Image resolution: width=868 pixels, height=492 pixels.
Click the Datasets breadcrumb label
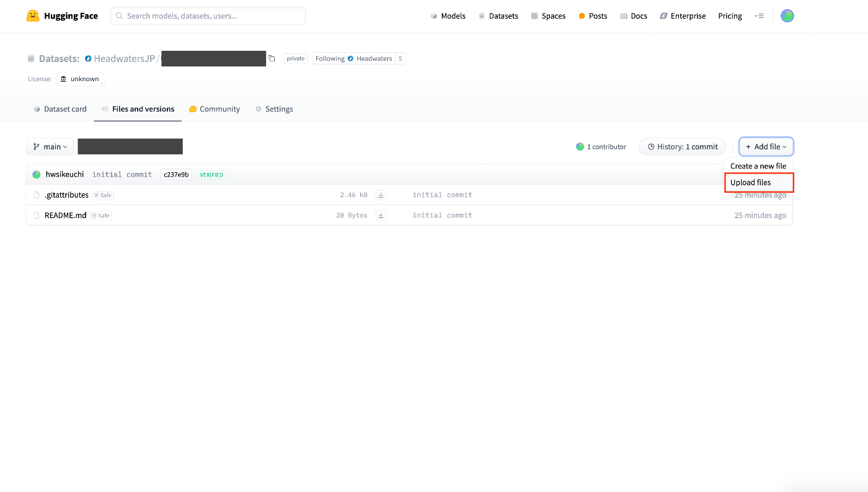[59, 59]
